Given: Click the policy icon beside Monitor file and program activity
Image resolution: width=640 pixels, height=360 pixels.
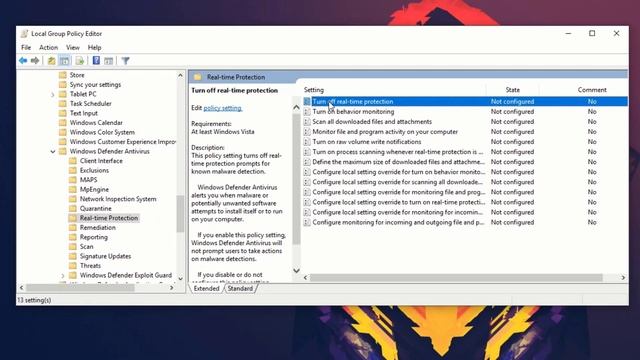Looking at the screenshot, I should coord(307,132).
